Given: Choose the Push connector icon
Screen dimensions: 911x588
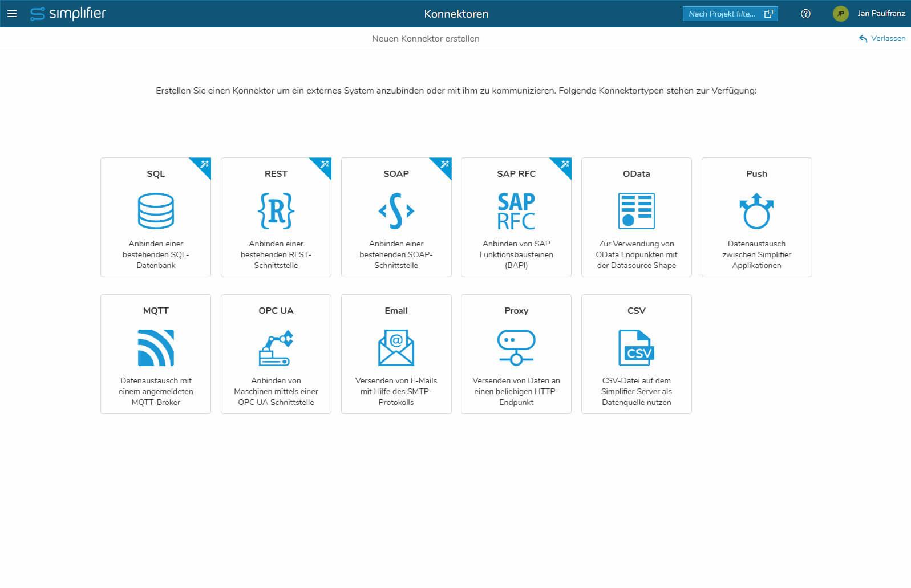Looking at the screenshot, I should [756, 210].
